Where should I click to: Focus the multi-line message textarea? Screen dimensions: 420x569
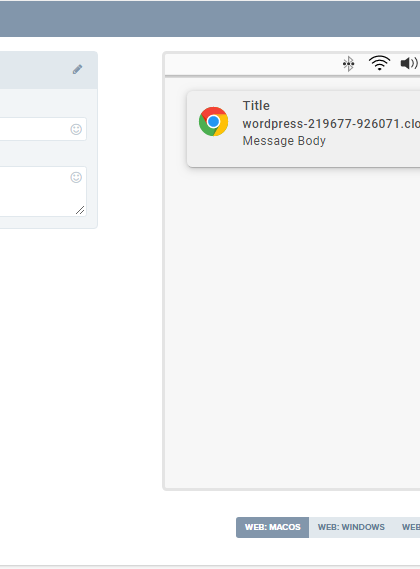35,191
